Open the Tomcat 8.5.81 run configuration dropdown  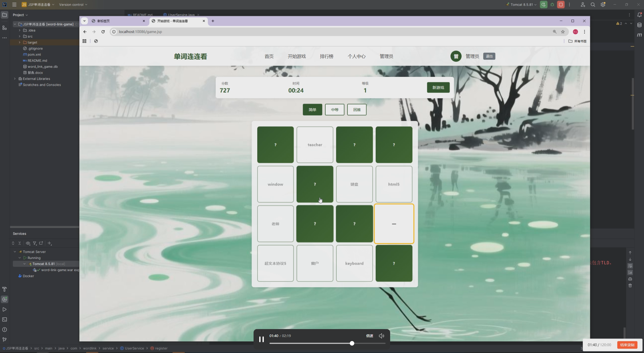click(x=522, y=5)
